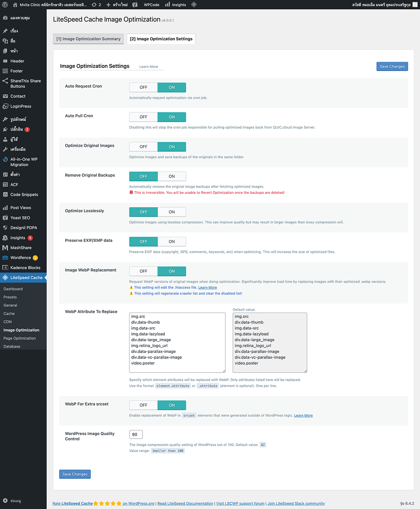
Task: Open the All-in-One WP Migration icon
Action: (5, 159)
